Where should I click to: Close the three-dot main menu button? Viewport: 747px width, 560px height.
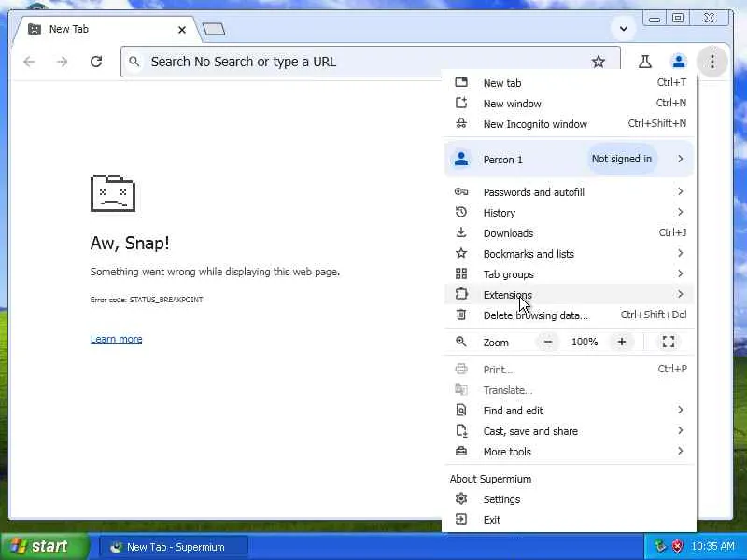coord(712,62)
